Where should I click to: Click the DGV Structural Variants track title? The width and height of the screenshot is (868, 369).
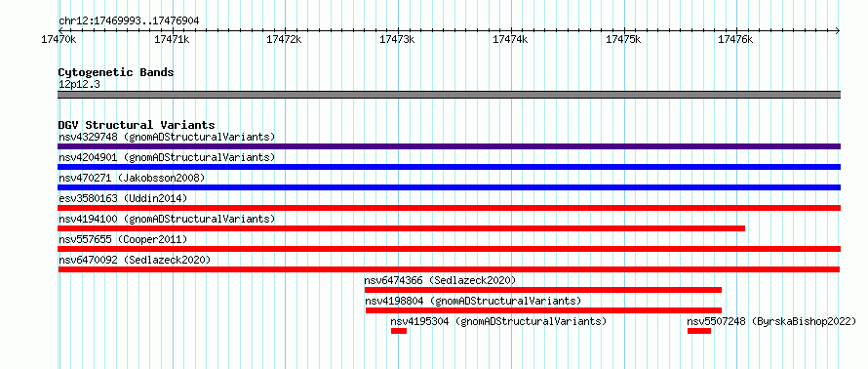pyautogui.click(x=137, y=125)
